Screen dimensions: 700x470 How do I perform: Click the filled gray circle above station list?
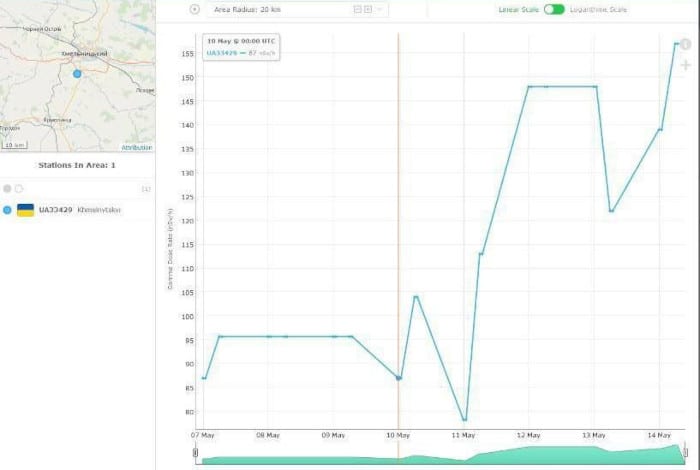tap(8, 188)
